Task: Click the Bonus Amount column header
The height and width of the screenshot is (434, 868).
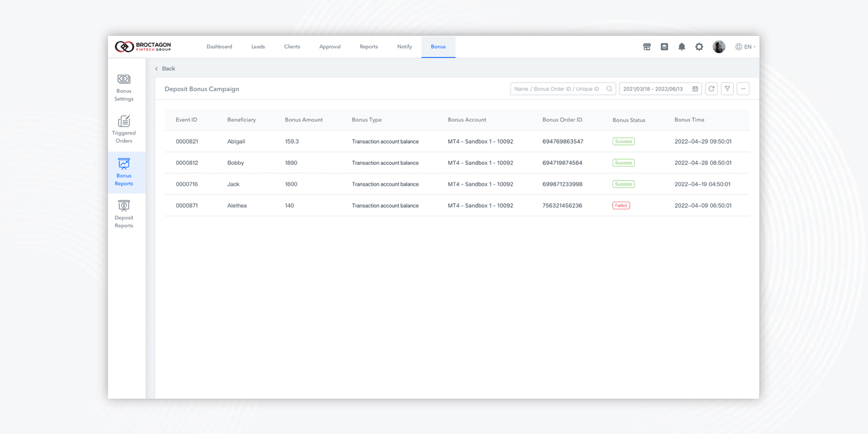Action: (304, 120)
